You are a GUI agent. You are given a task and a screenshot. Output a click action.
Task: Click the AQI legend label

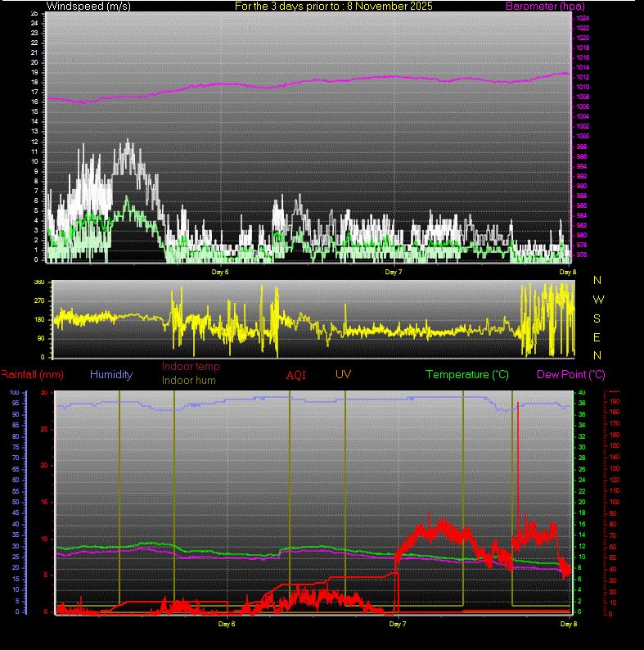coord(295,375)
